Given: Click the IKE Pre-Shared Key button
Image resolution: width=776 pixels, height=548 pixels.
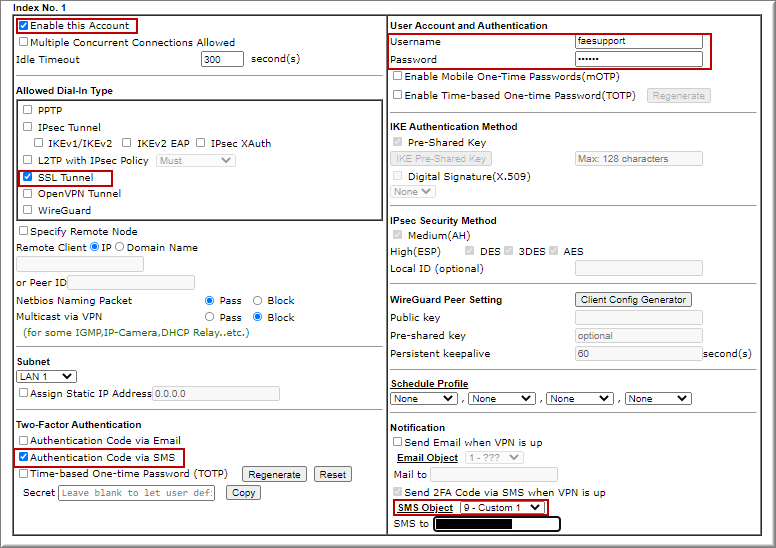Looking at the screenshot, I should pos(440,158).
